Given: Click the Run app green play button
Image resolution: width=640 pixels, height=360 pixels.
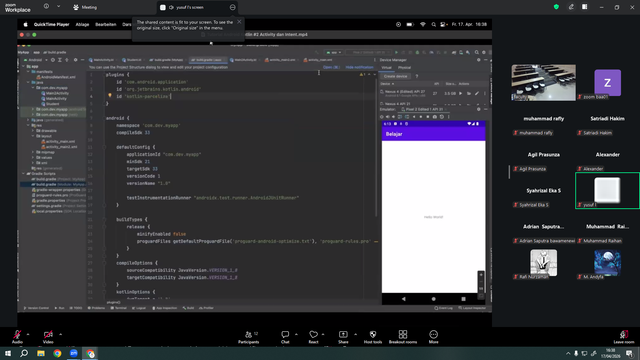Looking at the screenshot, I should pos(396,52).
